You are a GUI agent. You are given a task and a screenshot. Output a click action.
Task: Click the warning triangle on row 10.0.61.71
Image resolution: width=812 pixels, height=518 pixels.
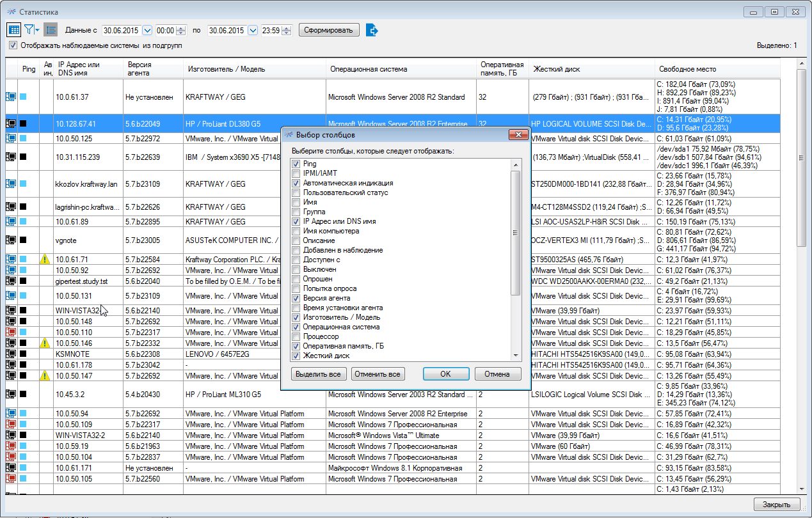pyautogui.click(x=45, y=260)
